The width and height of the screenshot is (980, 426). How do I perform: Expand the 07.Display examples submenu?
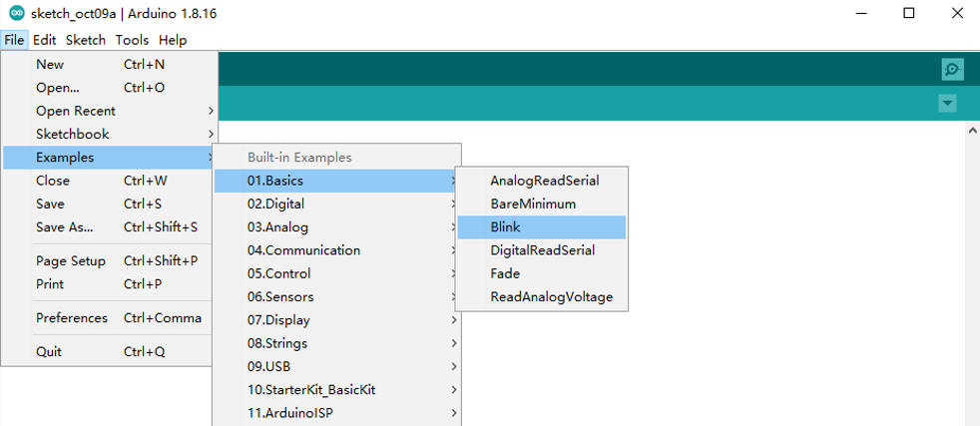[337, 320]
